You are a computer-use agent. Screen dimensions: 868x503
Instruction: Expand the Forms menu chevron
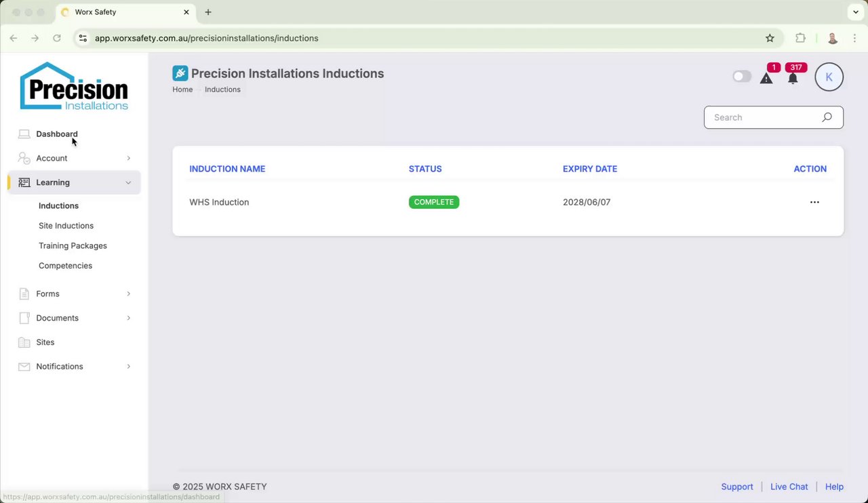click(128, 294)
